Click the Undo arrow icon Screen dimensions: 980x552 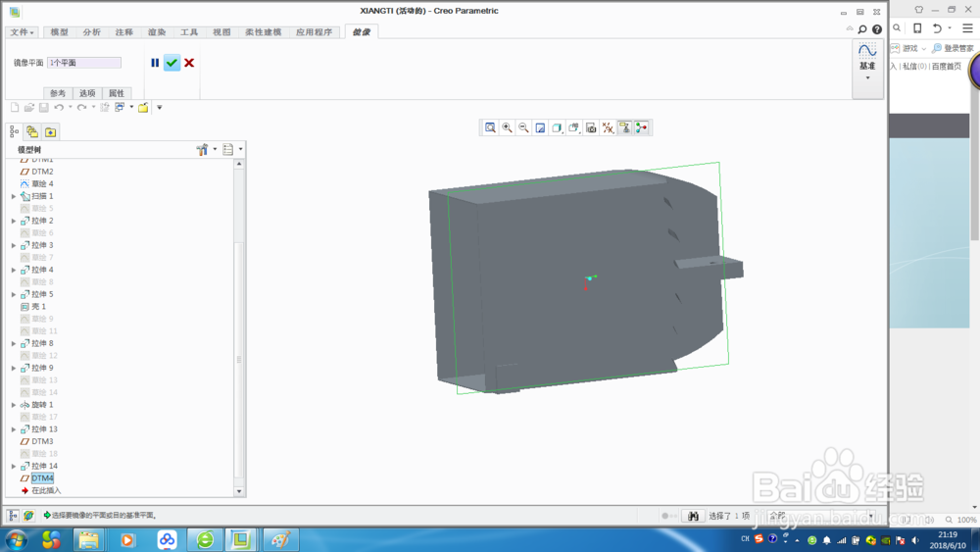pos(59,108)
